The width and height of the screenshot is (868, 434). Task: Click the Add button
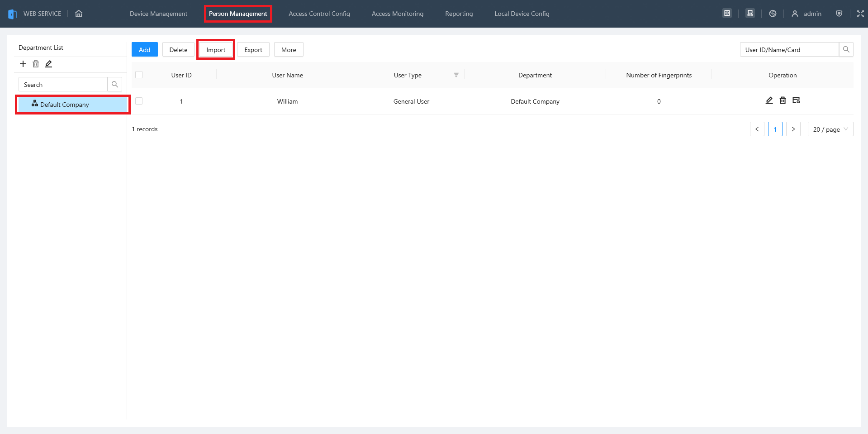[x=145, y=49]
